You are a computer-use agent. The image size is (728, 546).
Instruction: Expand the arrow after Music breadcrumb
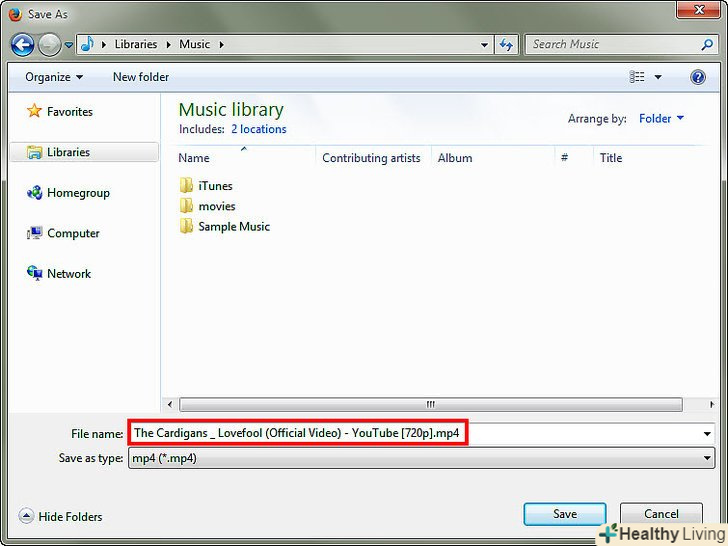pyautogui.click(x=221, y=45)
